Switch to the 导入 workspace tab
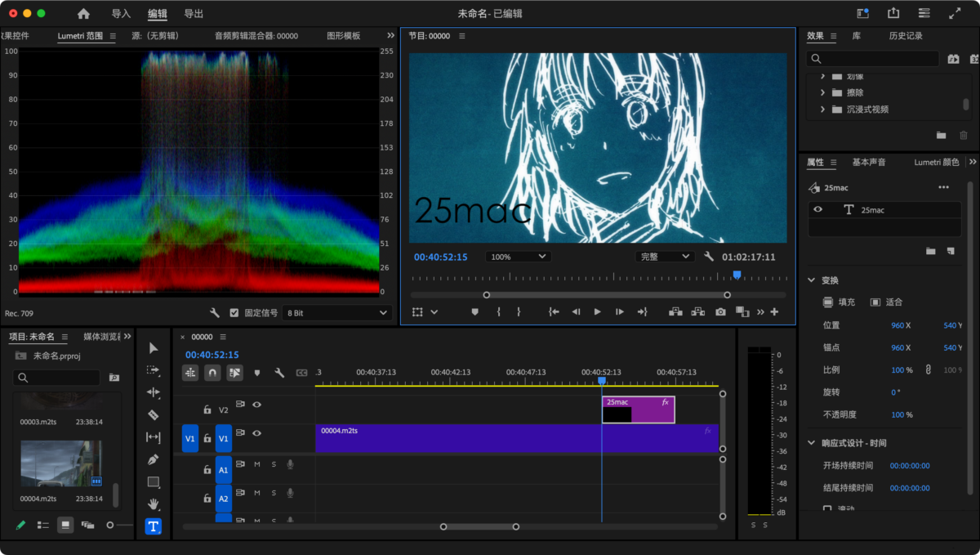 pos(121,14)
